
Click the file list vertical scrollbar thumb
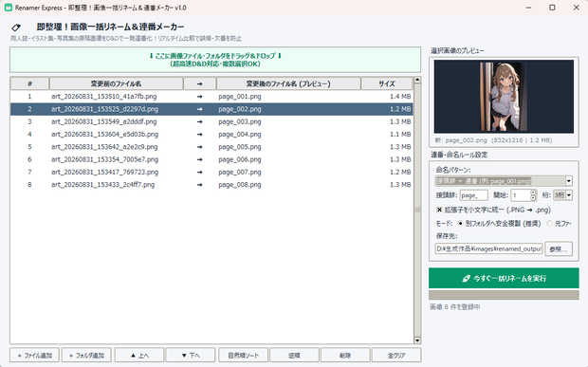tap(417, 210)
